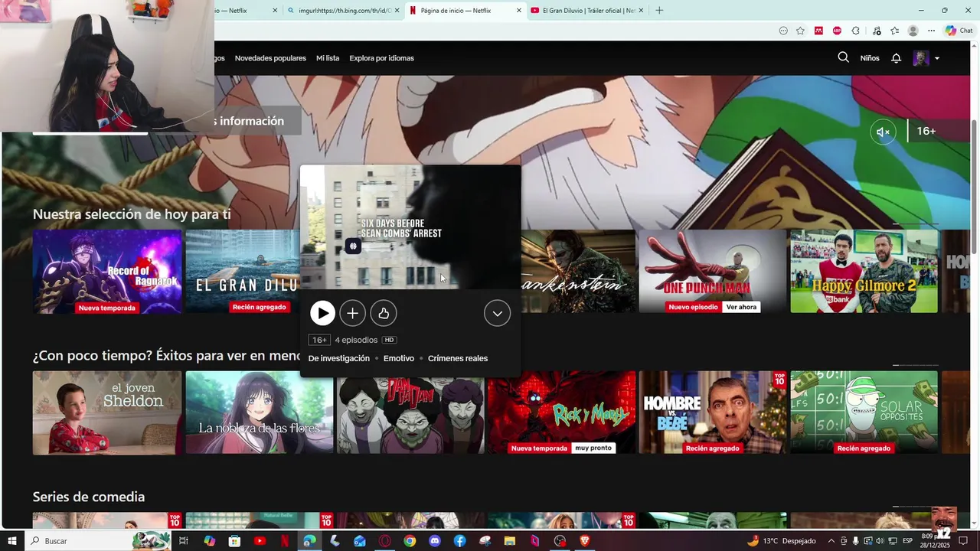Open browser settings and more menu

tap(931, 31)
